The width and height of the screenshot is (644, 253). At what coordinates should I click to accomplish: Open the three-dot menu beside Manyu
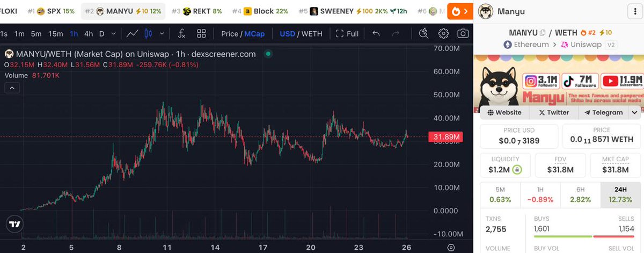(635, 11)
